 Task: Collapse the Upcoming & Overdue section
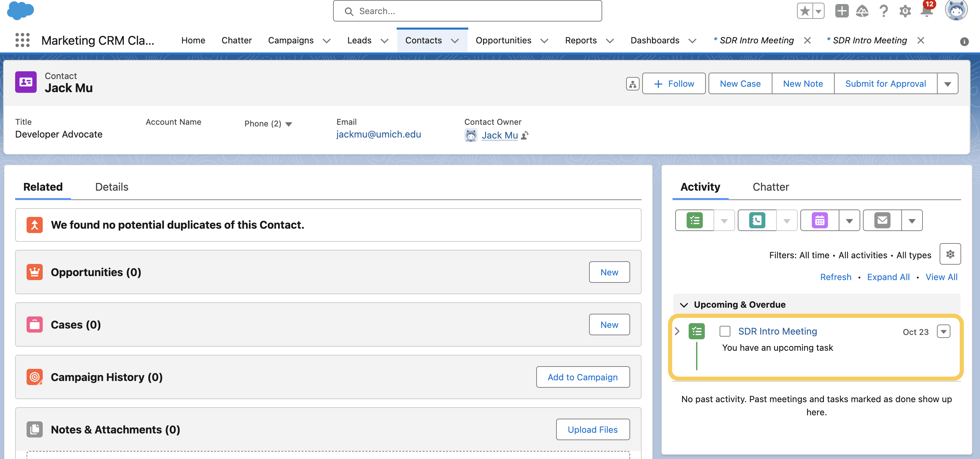684,305
